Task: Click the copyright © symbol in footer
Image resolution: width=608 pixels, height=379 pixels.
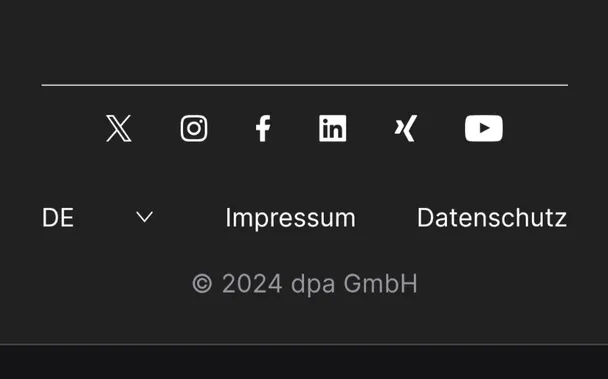Action: 202,284
